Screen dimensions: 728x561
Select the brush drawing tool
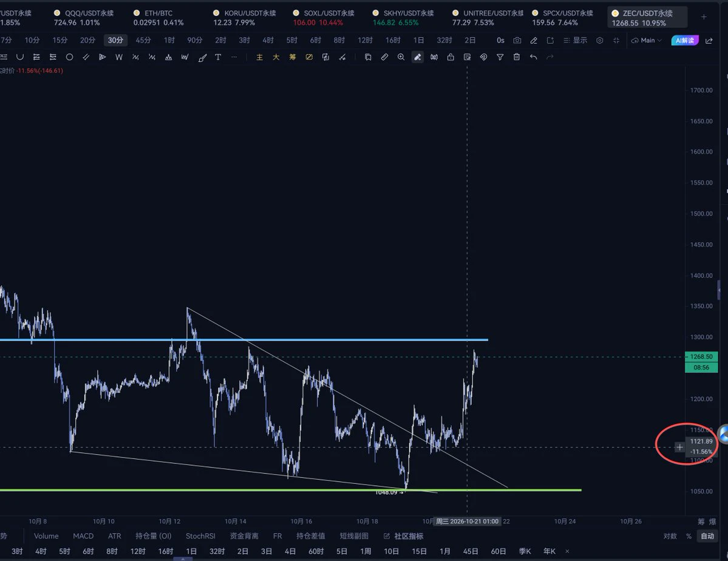click(x=202, y=57)
